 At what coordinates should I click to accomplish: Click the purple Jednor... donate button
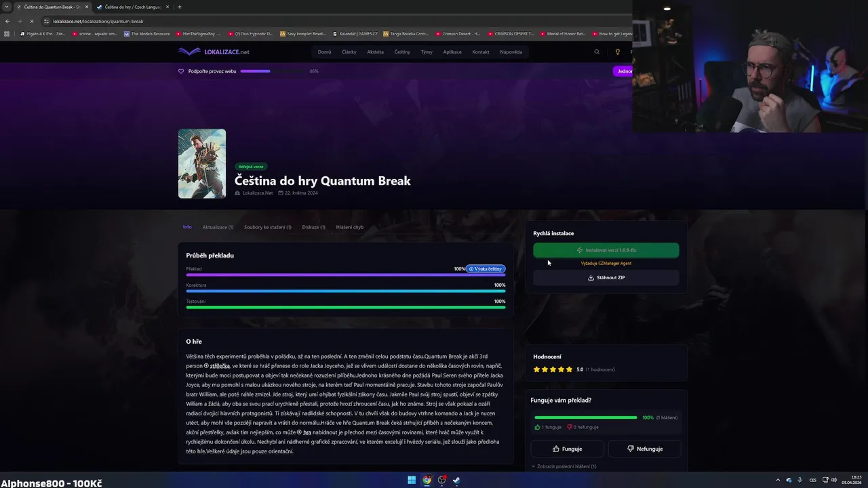[x=623, y=71]
